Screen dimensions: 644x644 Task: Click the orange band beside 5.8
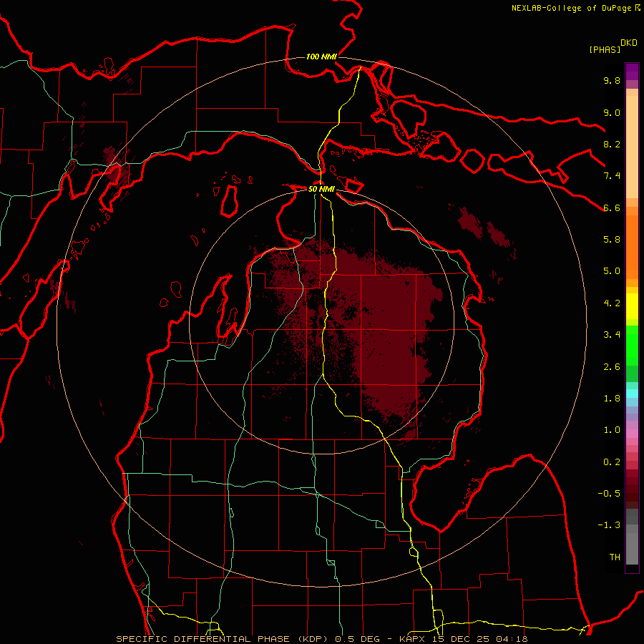(x=632, y=248)
